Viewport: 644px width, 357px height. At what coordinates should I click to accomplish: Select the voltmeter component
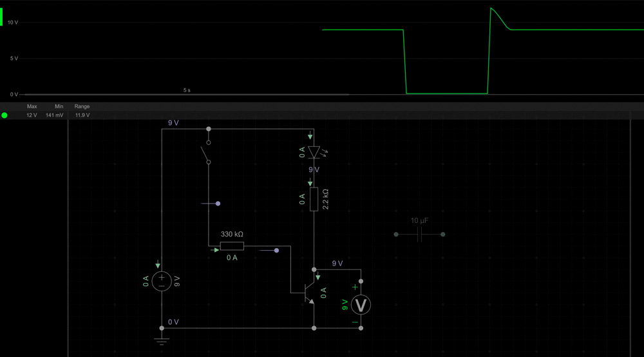tap(361, 305)
